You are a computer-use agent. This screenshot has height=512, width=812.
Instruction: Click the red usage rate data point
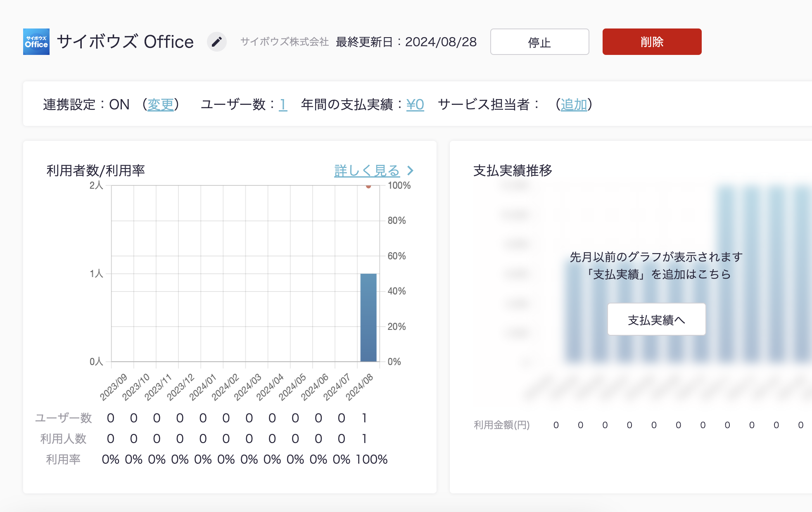(368, 186)
